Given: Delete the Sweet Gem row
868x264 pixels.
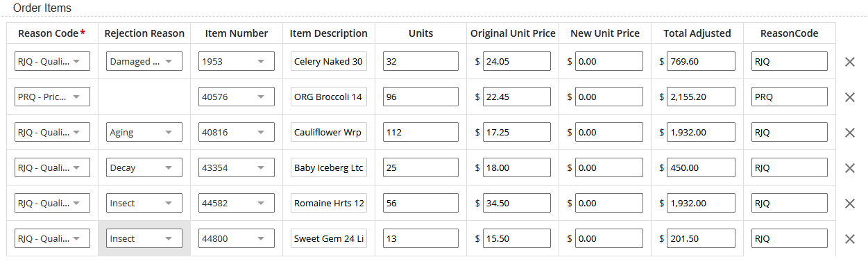Looking at the screenshot, I should 849,239.
